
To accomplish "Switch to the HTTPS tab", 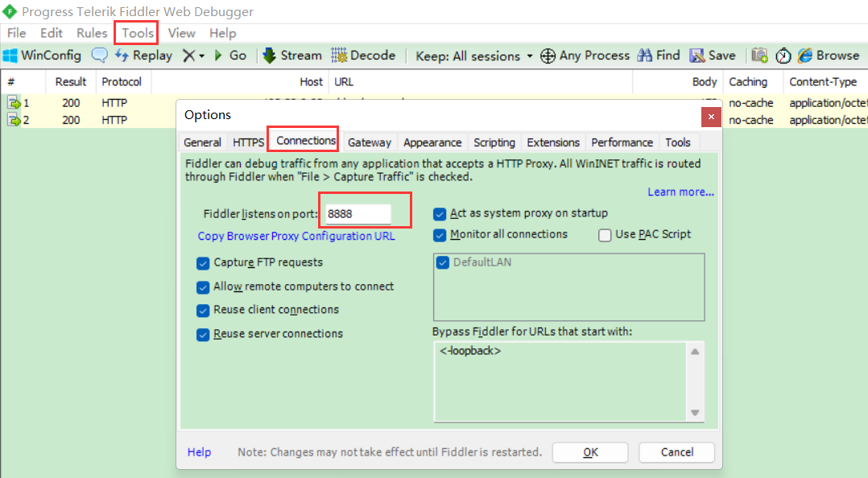I will coord(248,142).
